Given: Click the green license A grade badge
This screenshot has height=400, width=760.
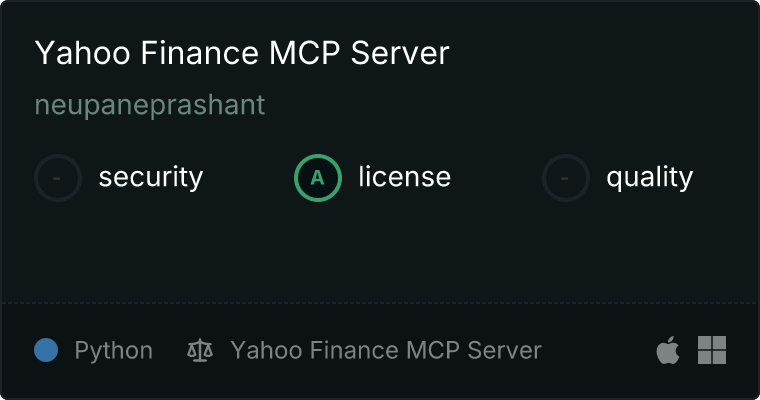Looking at the screenshot, I should pos(317,178).
